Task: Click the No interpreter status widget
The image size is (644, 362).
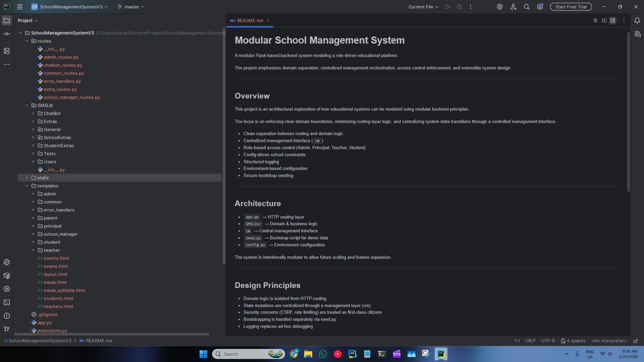Action: 609,341
